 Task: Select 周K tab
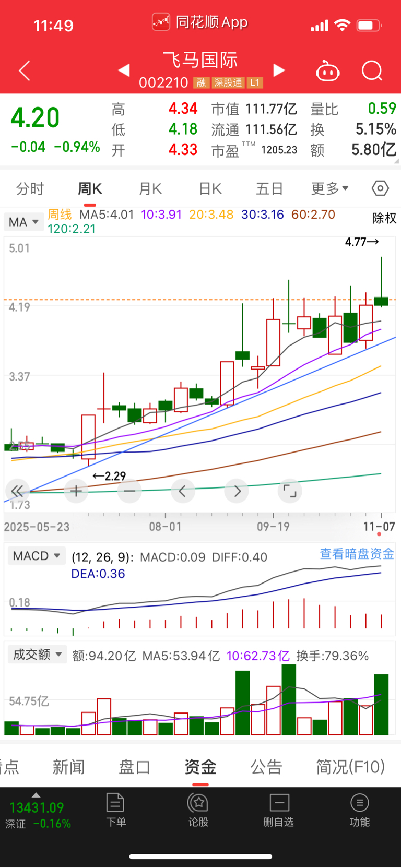pyautogui.click(x=90, y=188)
